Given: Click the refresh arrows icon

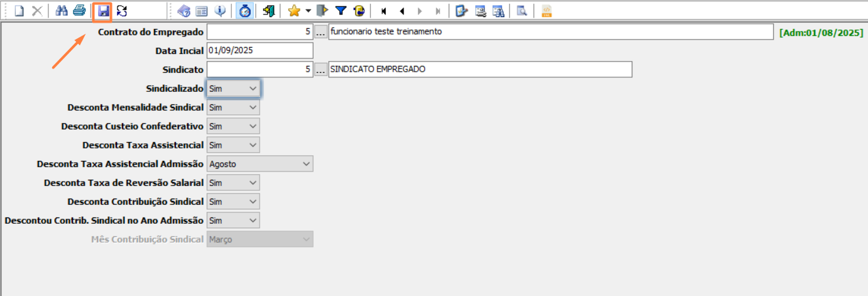Looking at the screenshot, I should [x=121, y=11].
